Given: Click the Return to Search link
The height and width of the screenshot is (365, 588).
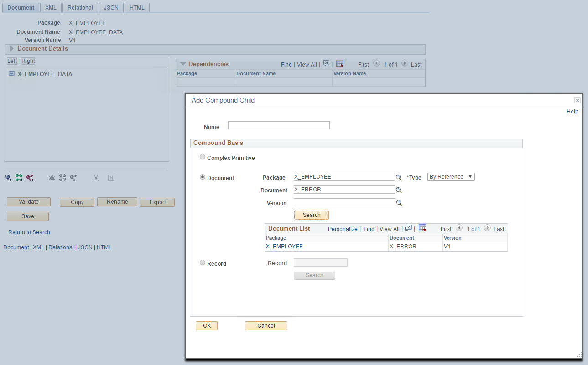Looking at the screenshot, I should pos(29,232).
